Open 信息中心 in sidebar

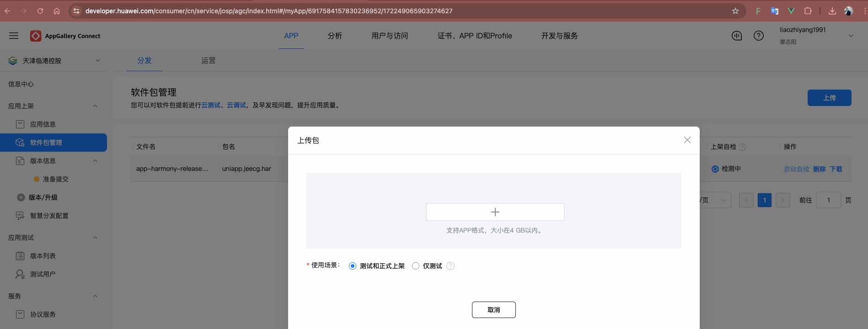(21, 84)
